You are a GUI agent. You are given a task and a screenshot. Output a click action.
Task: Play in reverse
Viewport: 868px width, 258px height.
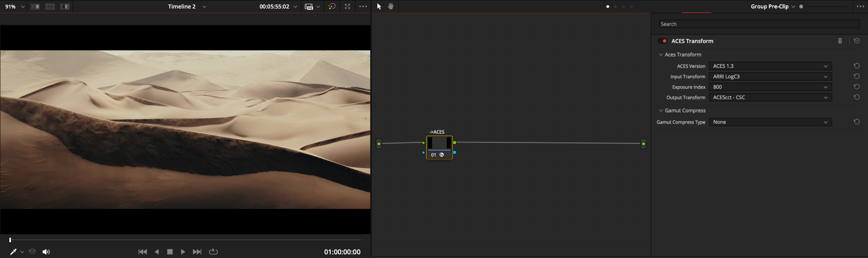point(157,252)
